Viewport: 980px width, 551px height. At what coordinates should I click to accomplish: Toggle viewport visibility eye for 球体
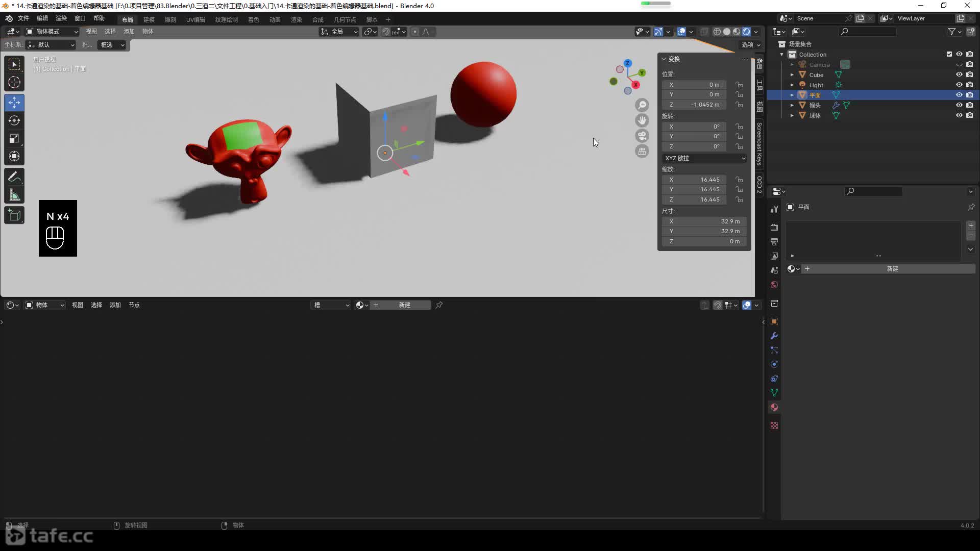959,115
